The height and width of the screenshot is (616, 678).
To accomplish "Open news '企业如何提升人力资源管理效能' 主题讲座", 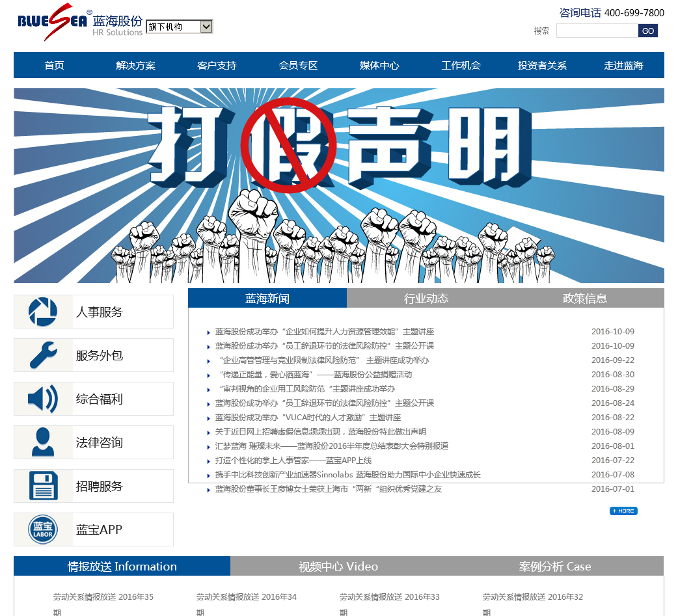I will coord(325,332).
